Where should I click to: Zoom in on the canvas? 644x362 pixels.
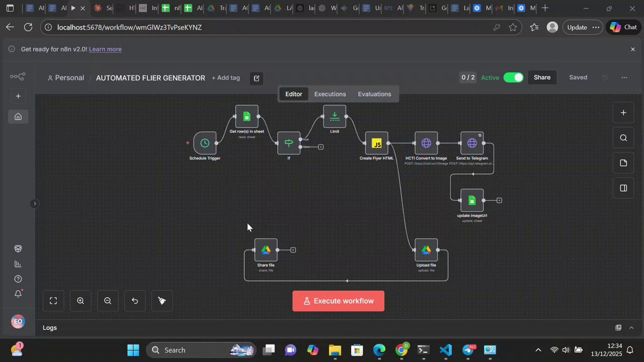click(80, 301)
